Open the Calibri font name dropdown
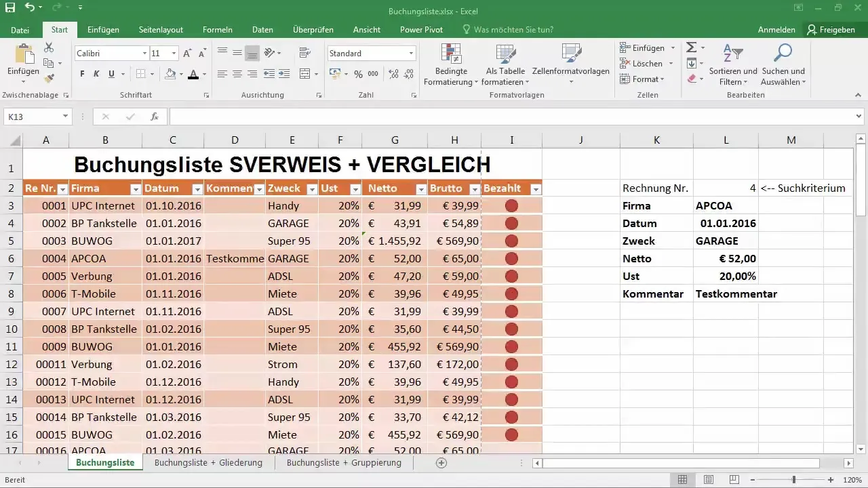This screenshot has width=868, height=488. tap(144, 53)
